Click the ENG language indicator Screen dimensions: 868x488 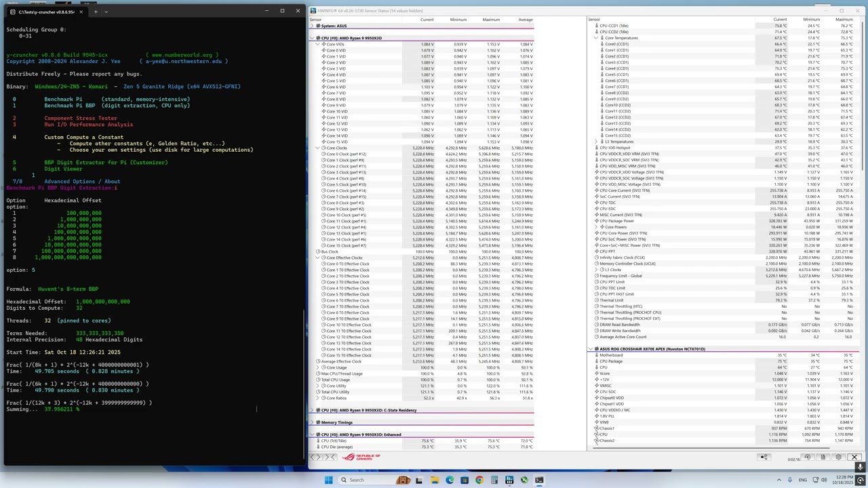pyautogui.click(x=803, y=480)
